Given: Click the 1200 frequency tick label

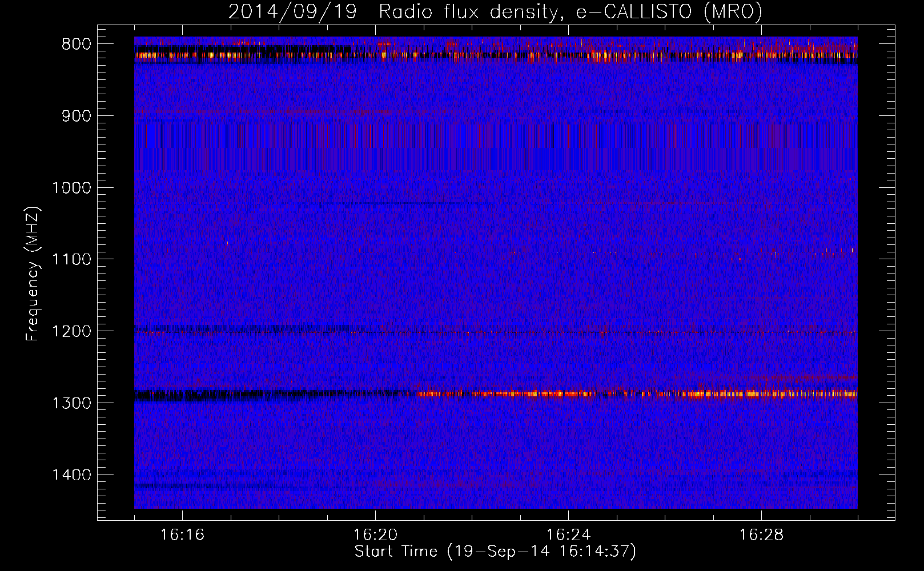Looking at the screenshot, I should 71,331.
